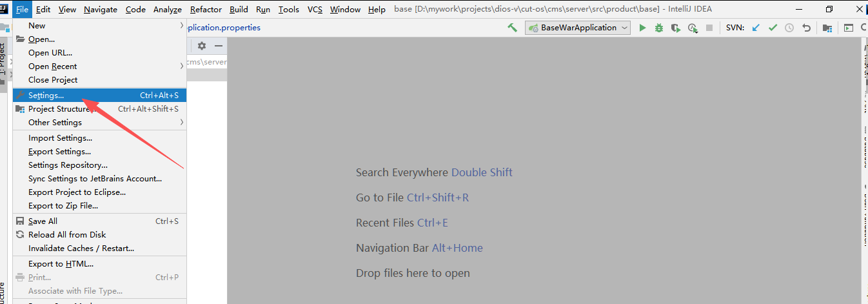Open the Refactor menu

coord(206,9)
